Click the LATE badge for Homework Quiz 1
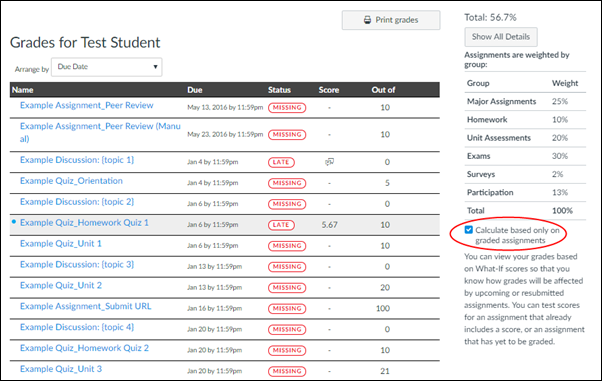Screen dimensions: 602x381 click(281, 225)
